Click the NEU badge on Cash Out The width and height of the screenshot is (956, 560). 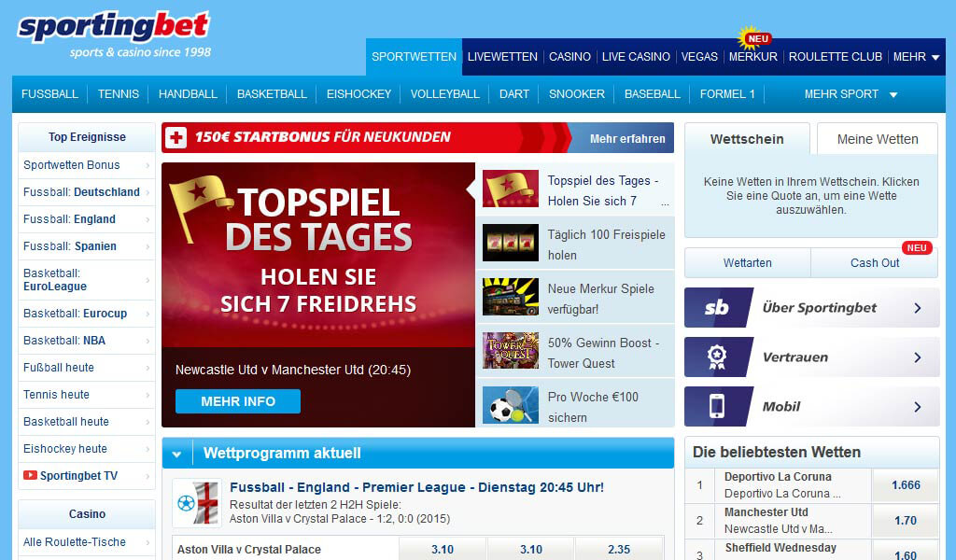(917, 248)
